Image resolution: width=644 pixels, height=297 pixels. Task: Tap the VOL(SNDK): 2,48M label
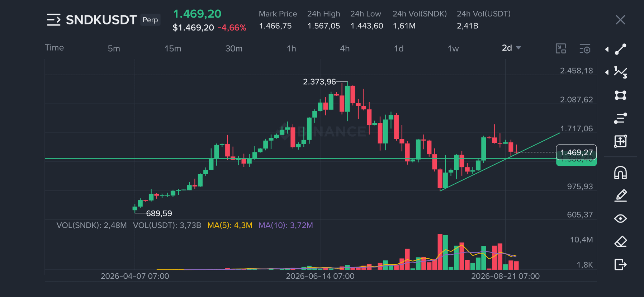[x=91, y=225]
